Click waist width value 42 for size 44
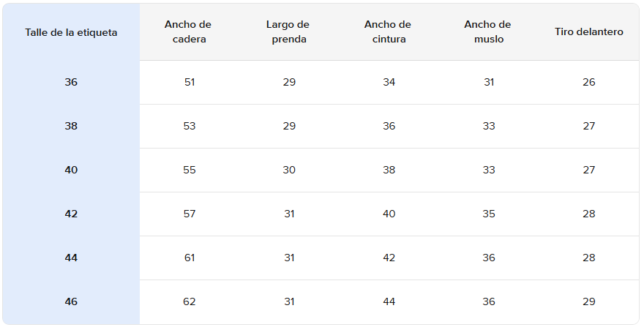The height and width of the screenshot is (330, 644). [x=389, y=258]
